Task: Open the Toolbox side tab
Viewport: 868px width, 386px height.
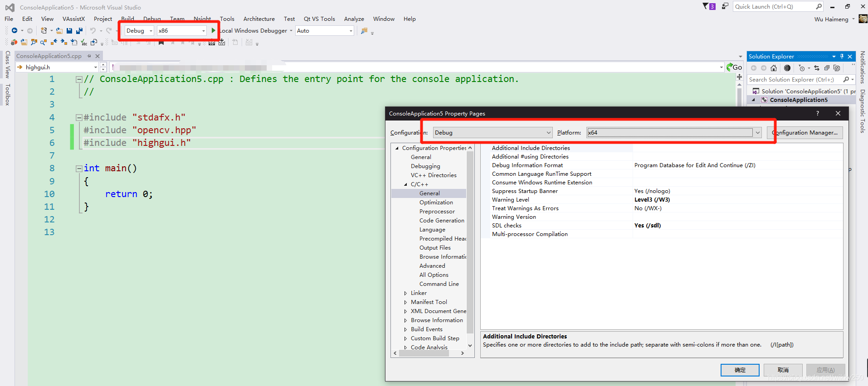Action: pyautogui.click(x=7, y=94)
